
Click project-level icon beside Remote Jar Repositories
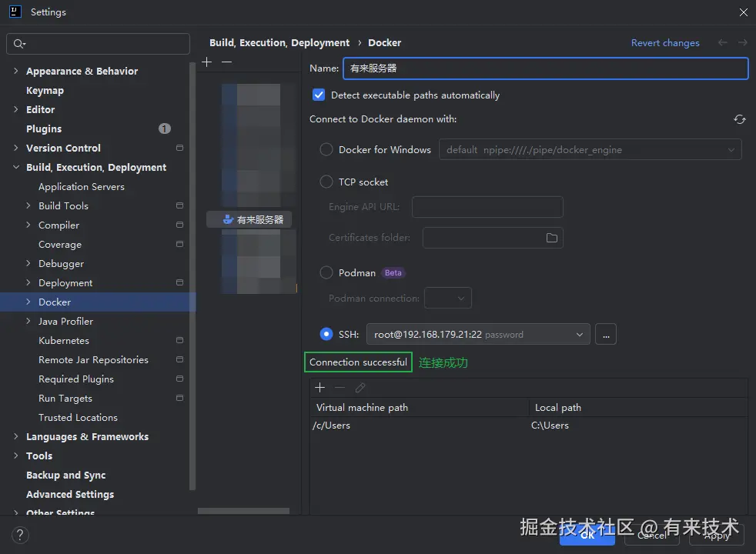pyautogui.click(x=180, y=359)
